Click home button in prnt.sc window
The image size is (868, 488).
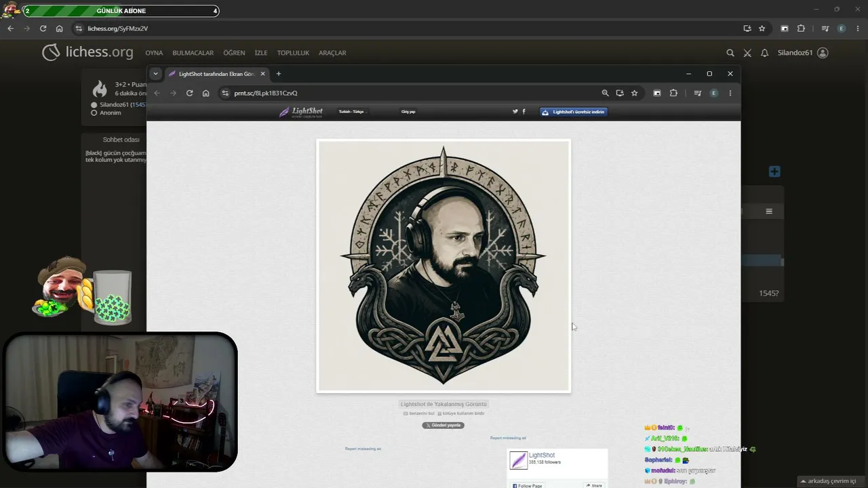pyautogui.click(x=205, y=93)
